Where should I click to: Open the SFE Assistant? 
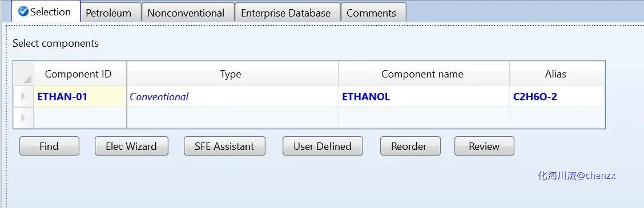[224, 146]
